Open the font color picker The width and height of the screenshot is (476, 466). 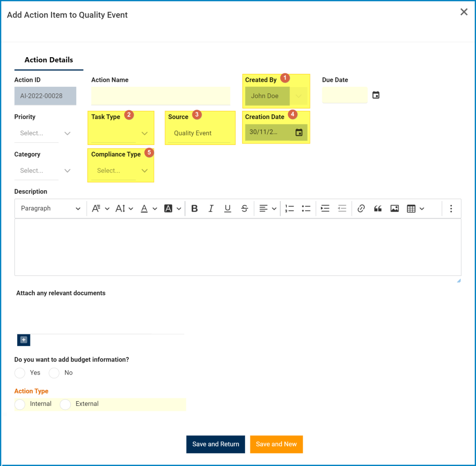[x=148, y=209]
